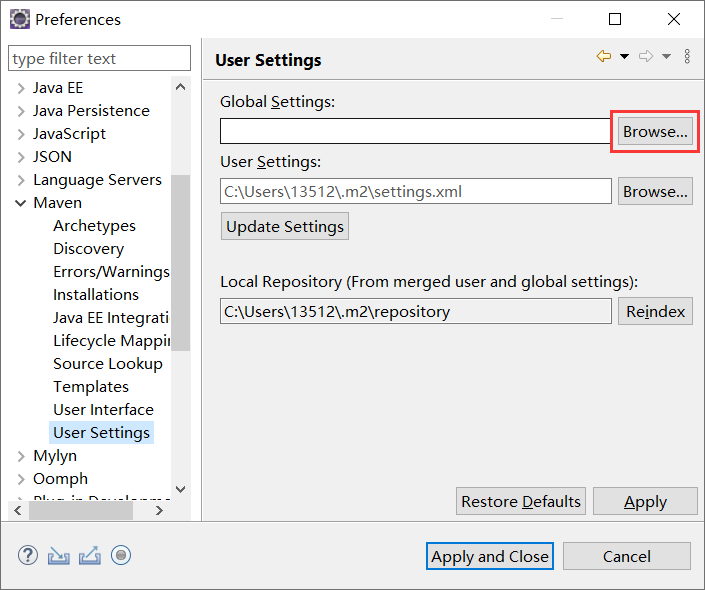Open Source Lookup page
The image size is (705, 590).
(108, 364)
